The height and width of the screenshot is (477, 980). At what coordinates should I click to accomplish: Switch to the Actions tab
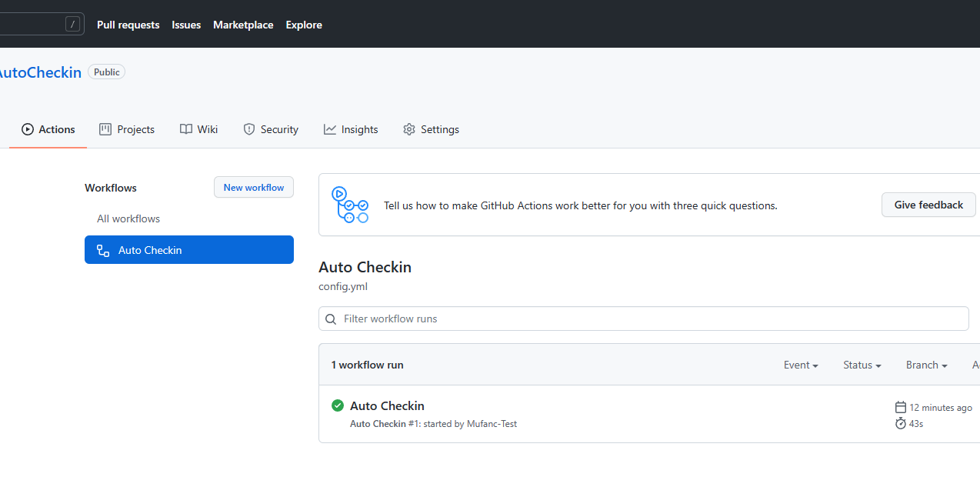click(x=48, y=129)
